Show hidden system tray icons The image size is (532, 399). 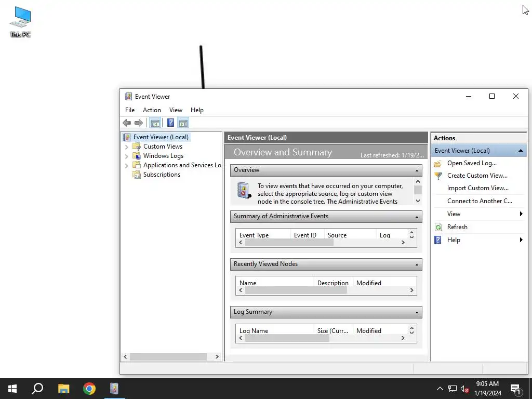(x=440, y=389)
